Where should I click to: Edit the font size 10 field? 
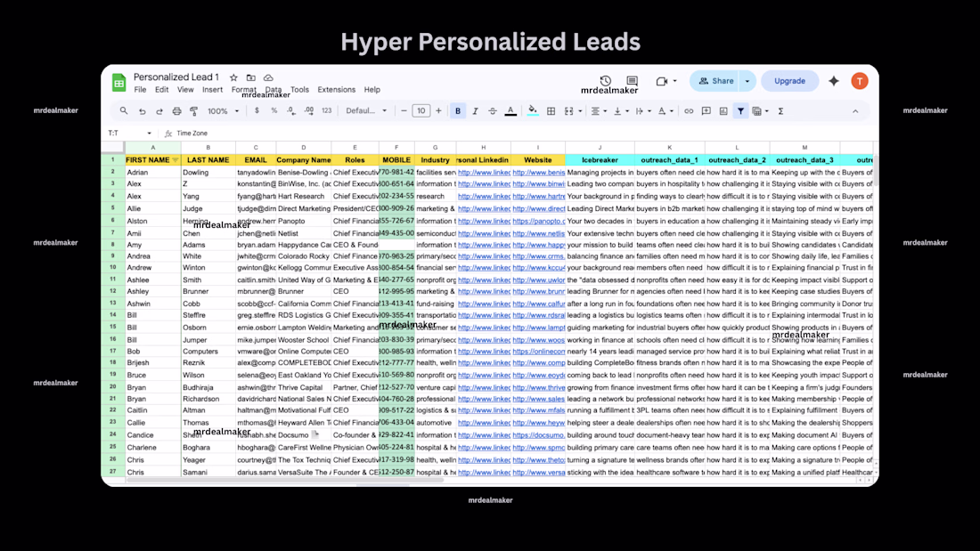click(x=421, y=111)
